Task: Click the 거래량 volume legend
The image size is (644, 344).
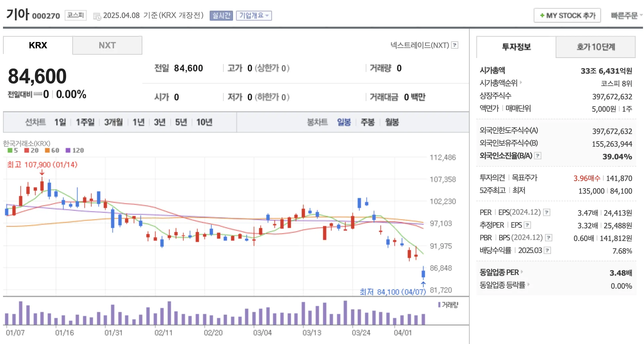Action: pos(448,305)
